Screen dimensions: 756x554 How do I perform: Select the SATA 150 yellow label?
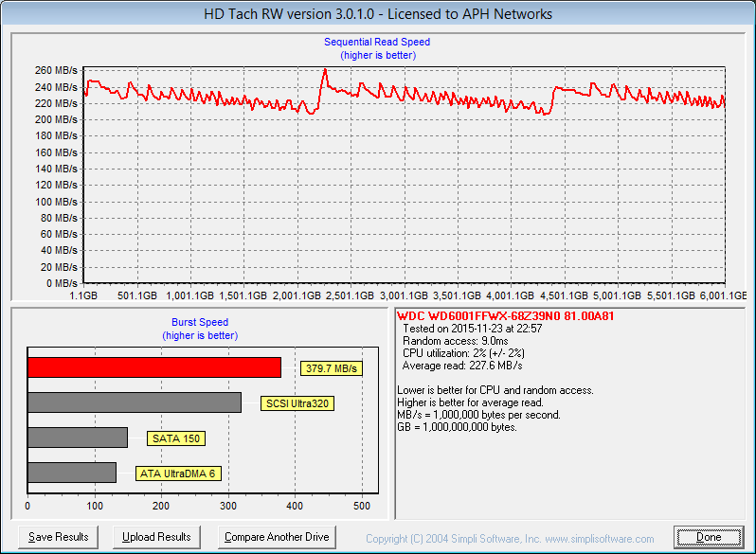pyautogui.click(x=176, y=438)
